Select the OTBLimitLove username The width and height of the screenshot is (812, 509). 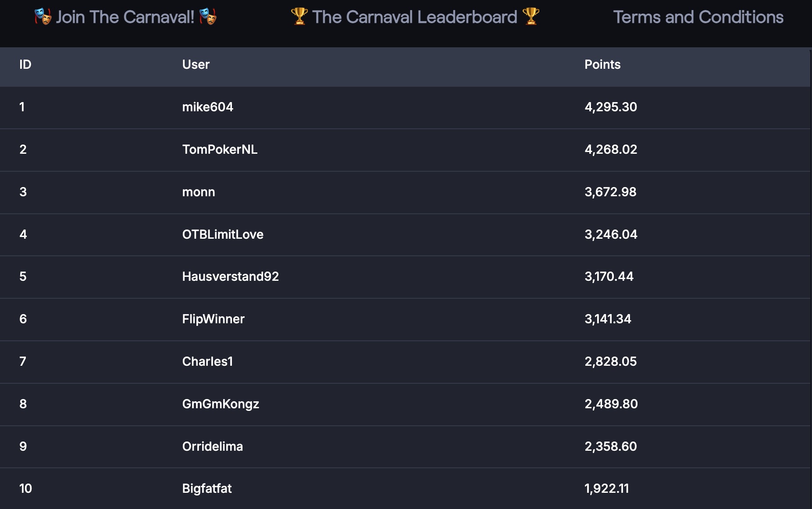[223, 234]
